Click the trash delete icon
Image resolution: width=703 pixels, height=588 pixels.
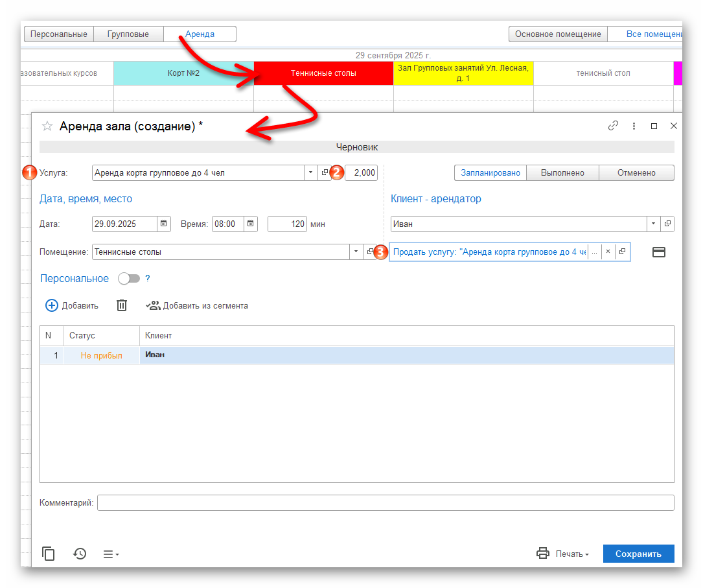tap(122, 305)
